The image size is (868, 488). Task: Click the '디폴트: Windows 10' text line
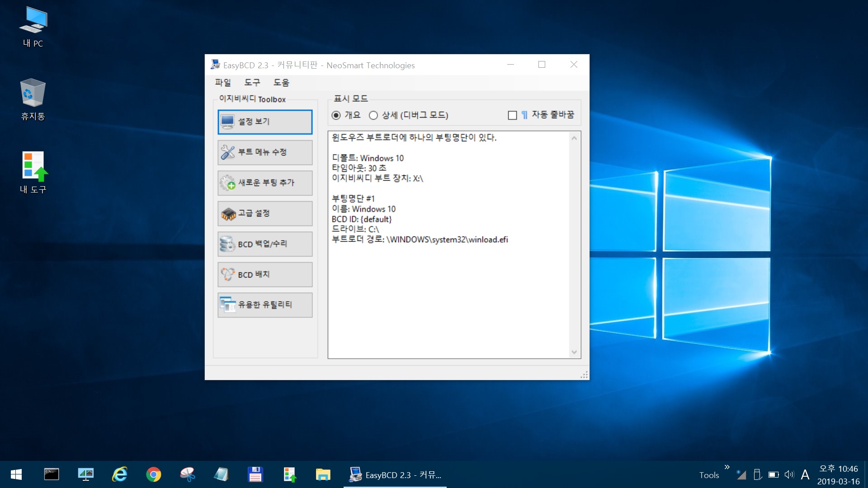pyautogui.click(x=368, y=158)
